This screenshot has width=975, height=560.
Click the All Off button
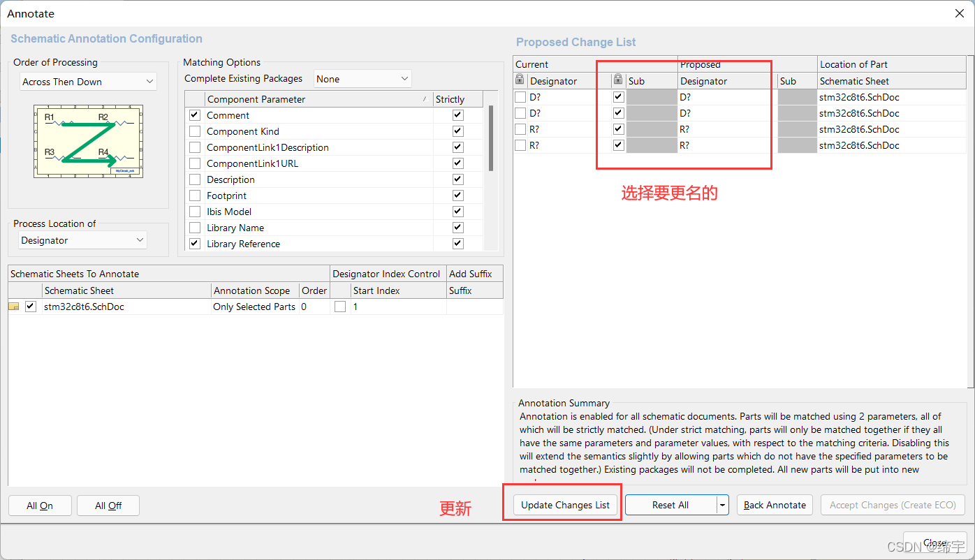point(108,506)
